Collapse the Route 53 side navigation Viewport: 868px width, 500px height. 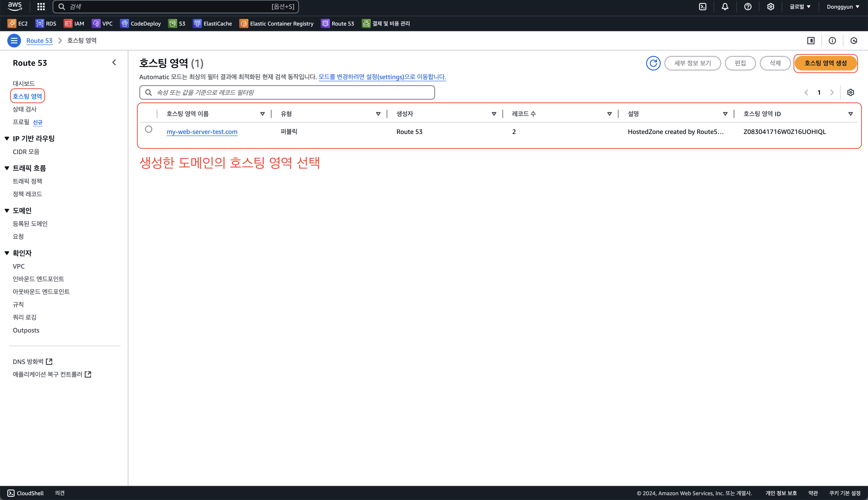click(x=114, y=63)
